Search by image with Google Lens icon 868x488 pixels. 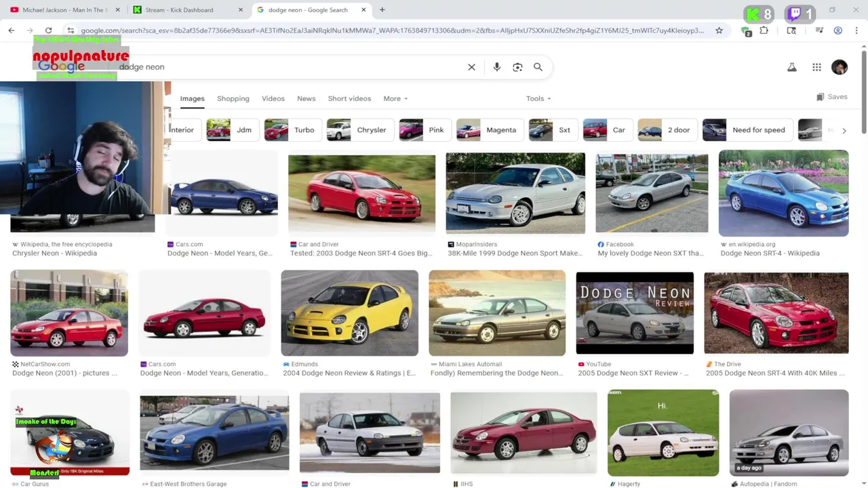[x=517, y=67]
